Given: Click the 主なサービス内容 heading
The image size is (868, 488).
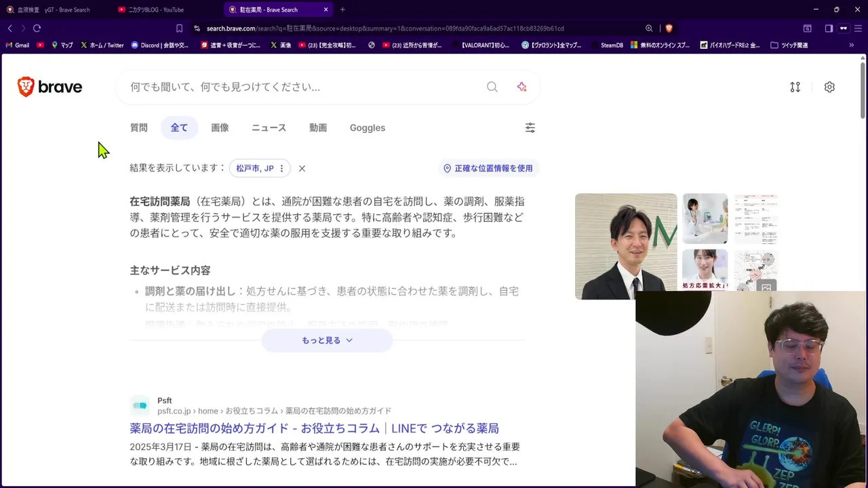Looking at the screenshot, I should pos(170,270).
